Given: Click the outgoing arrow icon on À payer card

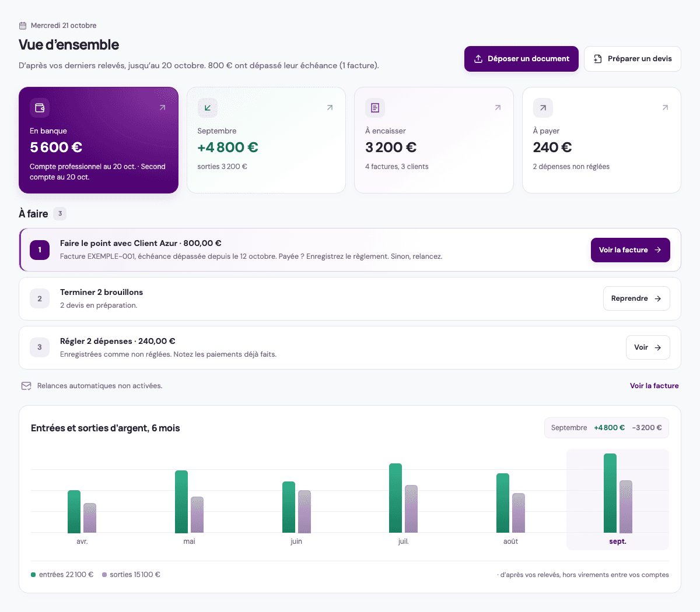Looking at the screenshot, I should pyautogui.click(x=543, y=108).
